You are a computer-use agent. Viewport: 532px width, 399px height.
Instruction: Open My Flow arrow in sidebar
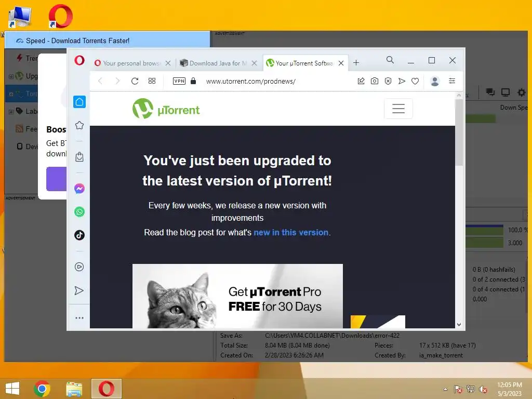coord(79,290)
